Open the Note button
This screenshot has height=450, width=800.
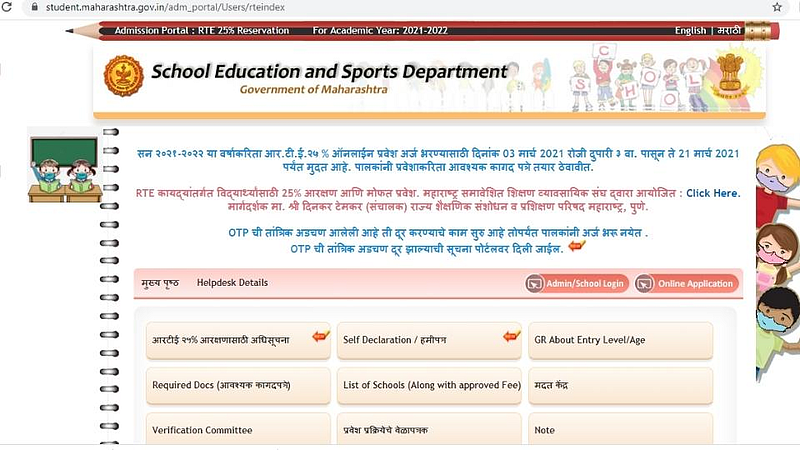tap(620, 429)
